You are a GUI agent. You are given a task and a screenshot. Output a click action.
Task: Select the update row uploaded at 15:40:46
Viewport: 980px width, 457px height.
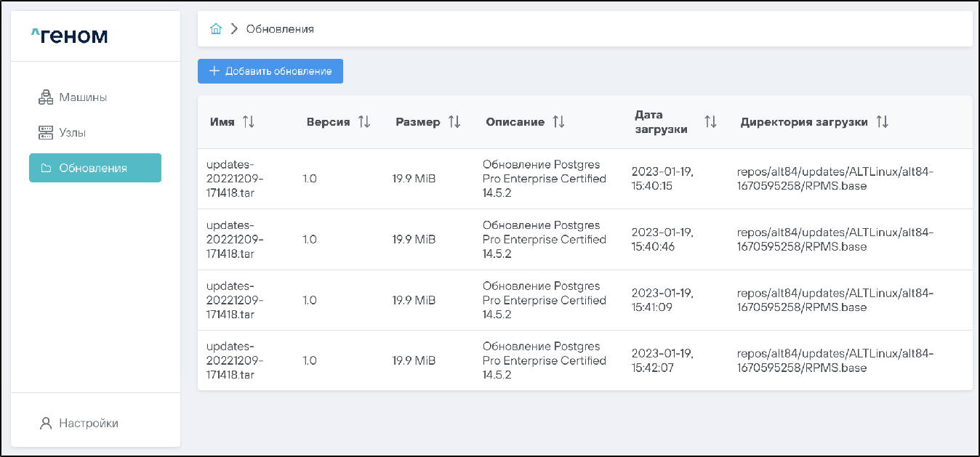tap(585, 239)
